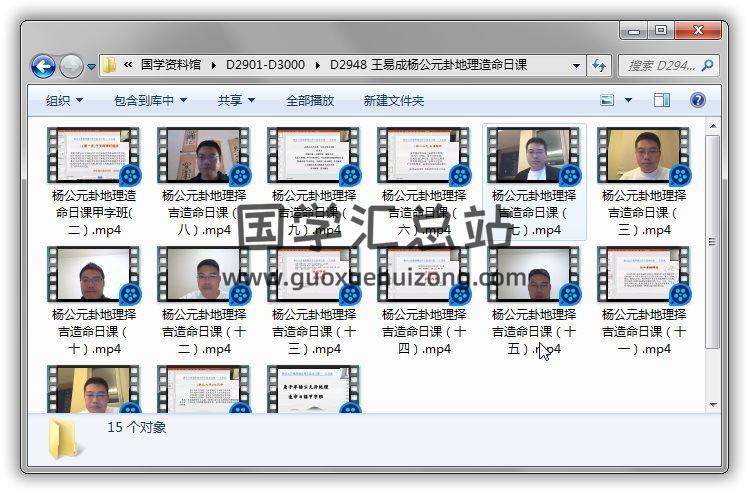
Task: Toggle the preview pane icon
Action: click(661, 100)
